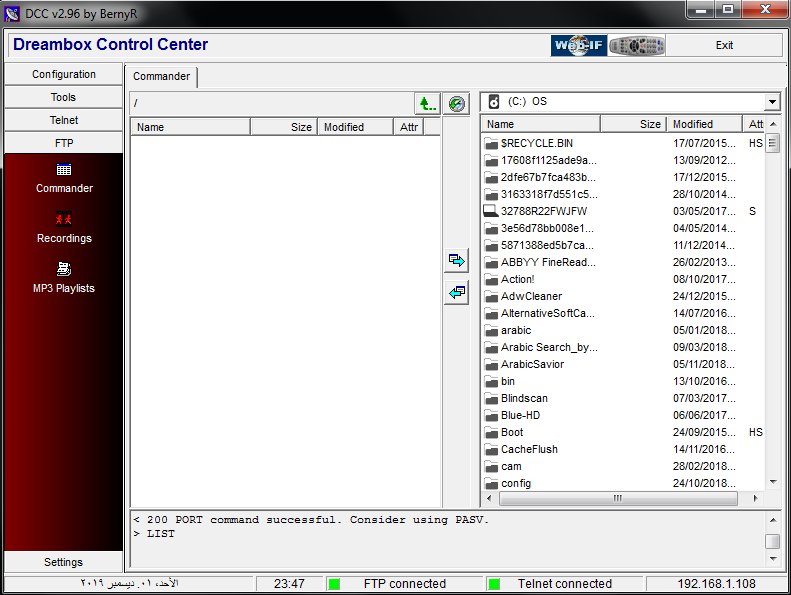This screenshot has height=595, width=791.
Task: Click the Exit button
Action: click(x=724, y=45)
